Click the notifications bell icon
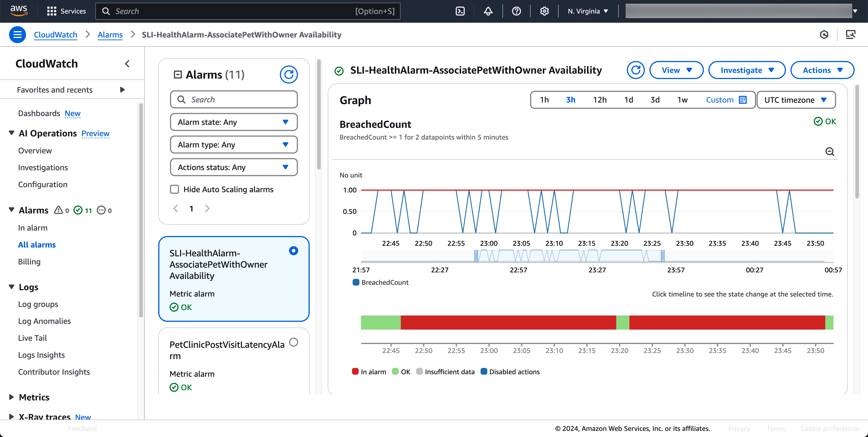The width and height of the screenshot is (868, 437). tap(488, 11)
